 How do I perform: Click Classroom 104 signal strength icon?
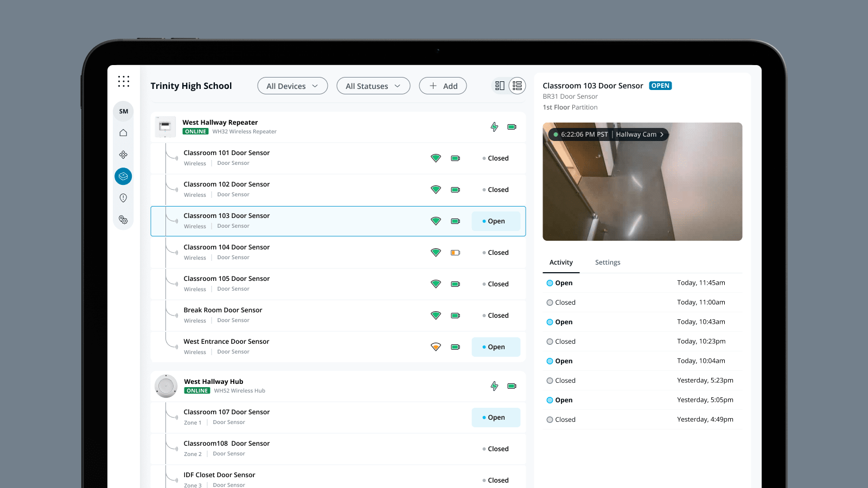pyautogui.click(x=436, y=253)
